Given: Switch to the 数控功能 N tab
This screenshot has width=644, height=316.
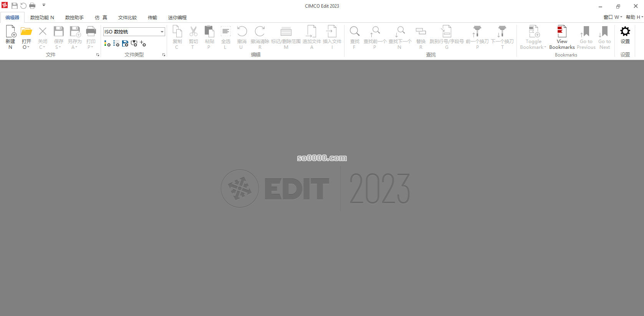Looking at the screenshot, I should point(42,18).
